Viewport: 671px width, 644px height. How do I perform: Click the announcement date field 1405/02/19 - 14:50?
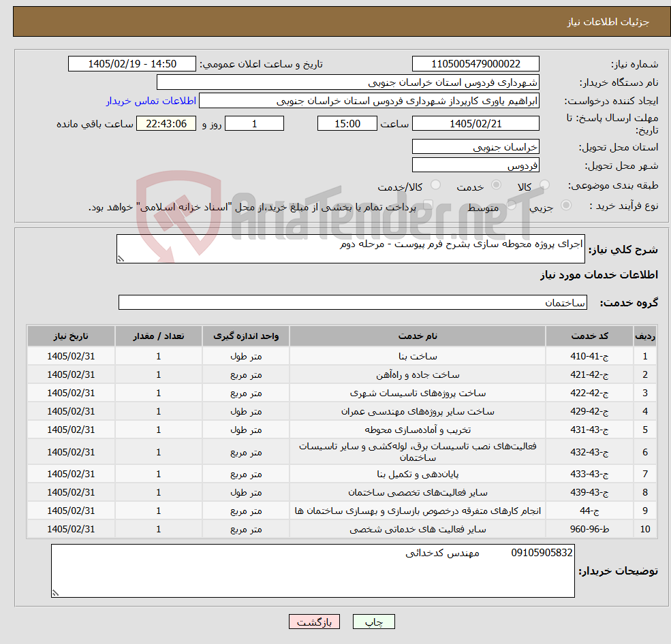[x=131, y=64]
